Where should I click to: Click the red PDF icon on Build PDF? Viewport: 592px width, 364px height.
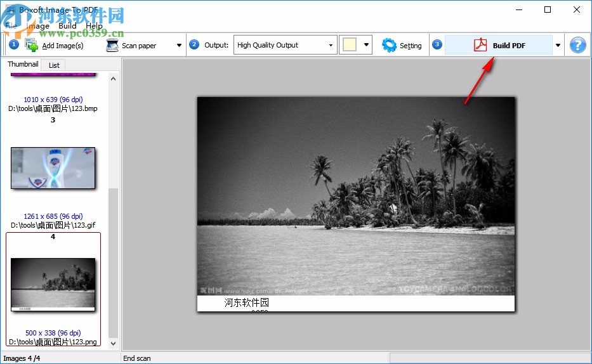pyautogui.click(x=480, y=45)
